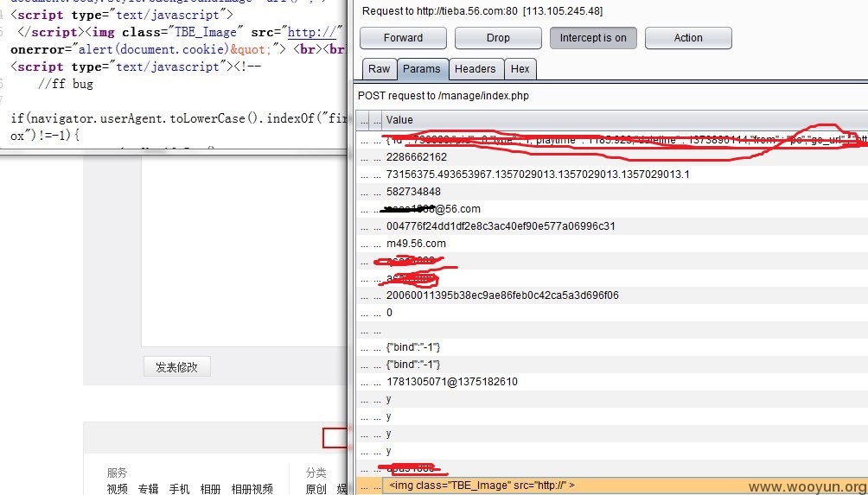868x495 pixels.
Task: Switch to the Raw tab
Action: point(380,69)
